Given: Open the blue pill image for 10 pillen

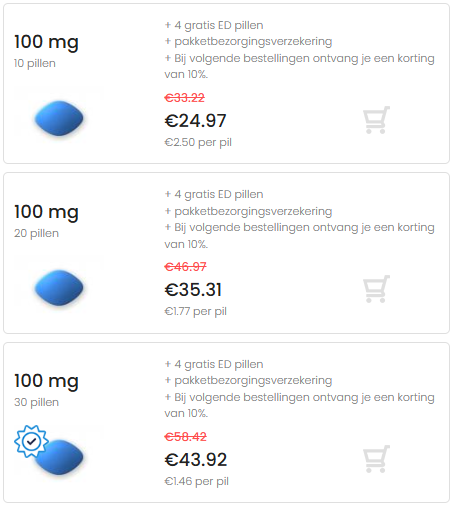Looking at the screenshot, I should click(59, 118).
